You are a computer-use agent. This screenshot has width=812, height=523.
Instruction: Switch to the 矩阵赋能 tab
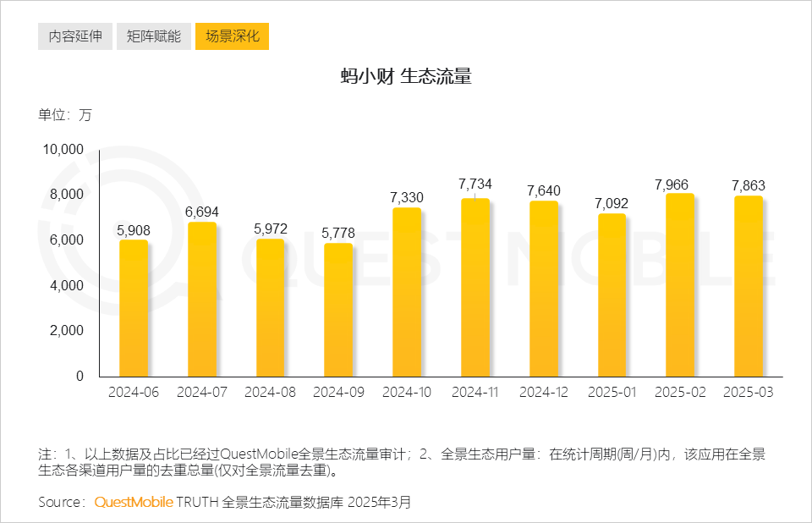(154, 36)
